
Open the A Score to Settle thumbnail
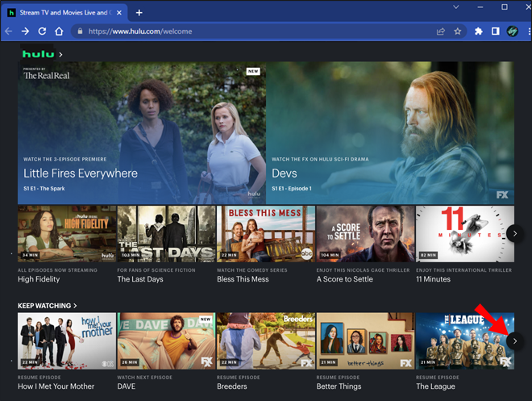point(365,234)
